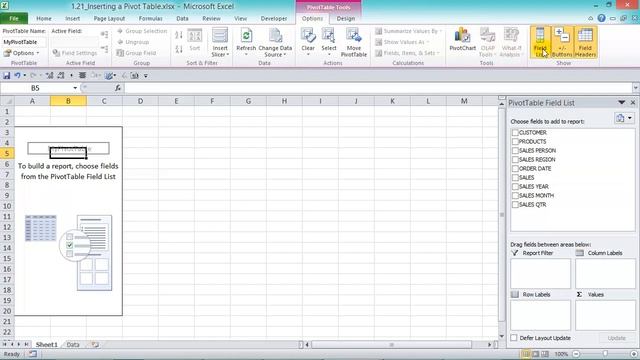640x360 pixels.
Task: Open field list layout view dropdown
Action: (x=624, y=118)
